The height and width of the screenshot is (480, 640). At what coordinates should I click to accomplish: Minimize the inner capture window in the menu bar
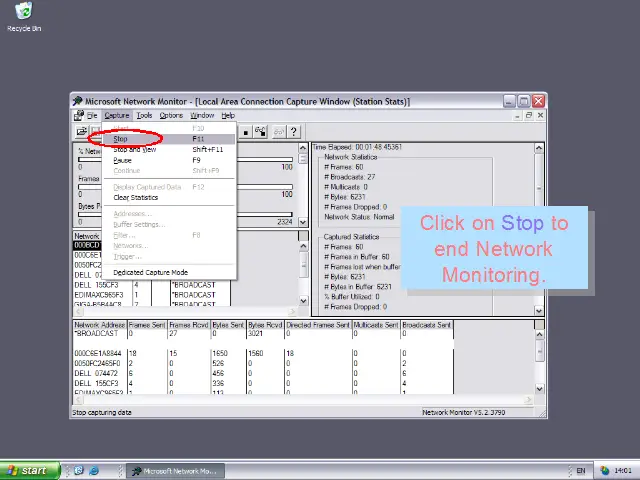pos(517,116)
